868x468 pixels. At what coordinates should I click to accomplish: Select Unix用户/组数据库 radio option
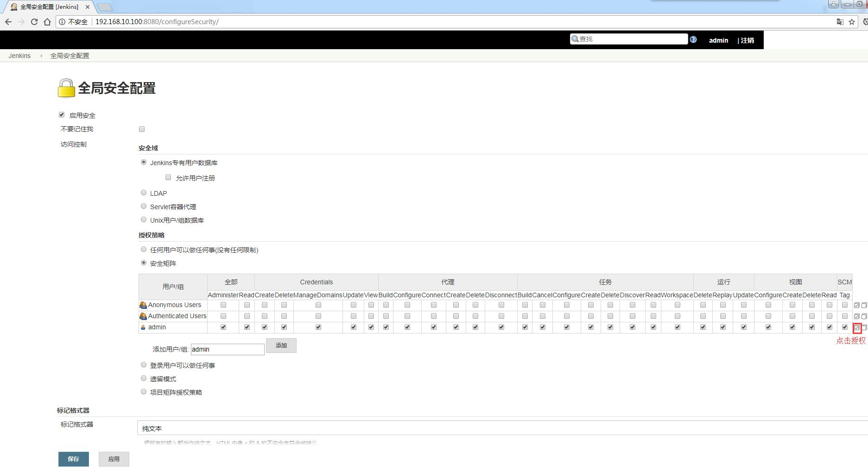pos(144,219)
